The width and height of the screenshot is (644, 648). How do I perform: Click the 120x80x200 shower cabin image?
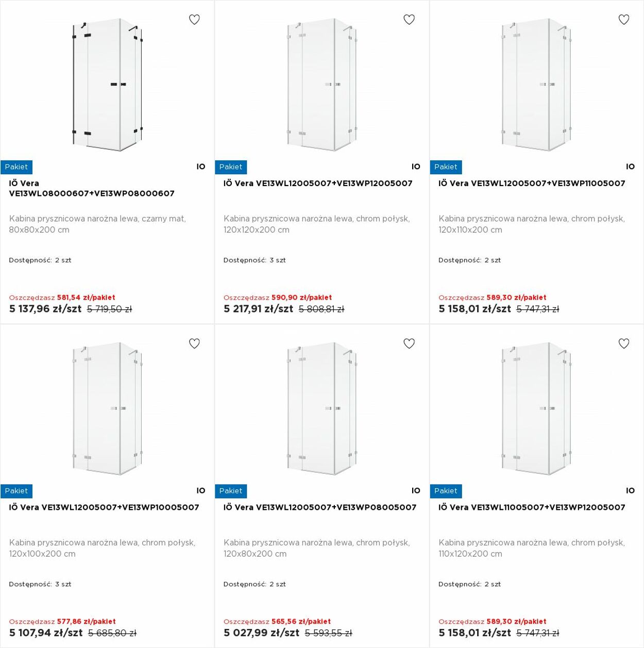click(322, 408)
